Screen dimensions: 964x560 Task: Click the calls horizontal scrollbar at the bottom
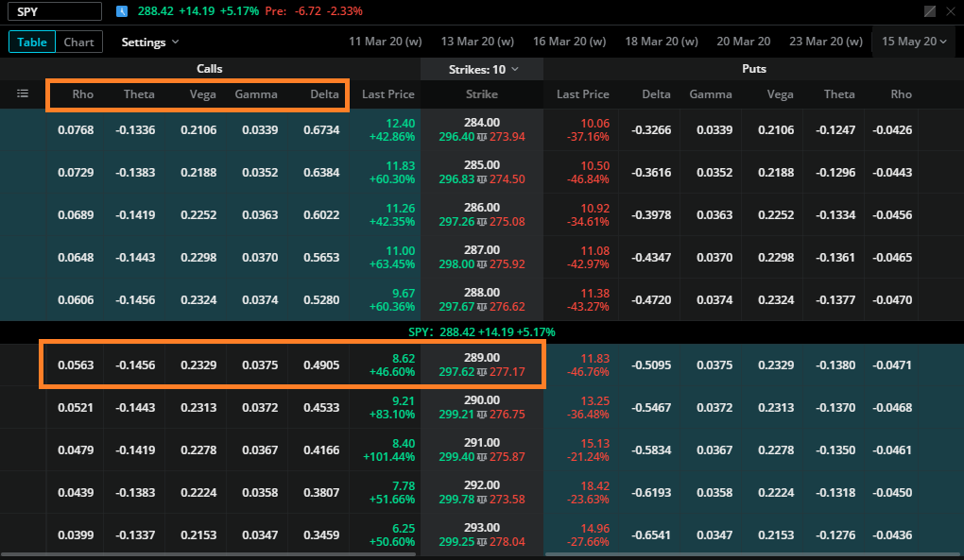[209, 554]
